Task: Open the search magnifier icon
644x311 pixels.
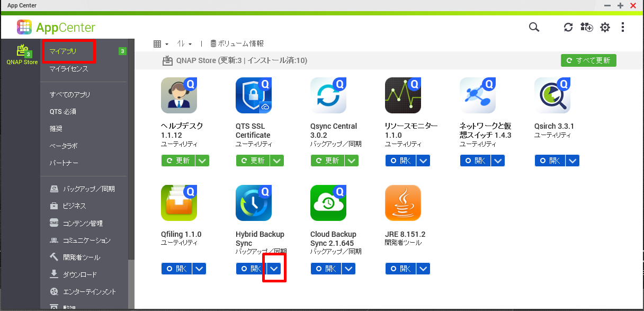Action: pyautogui.click(x=534, y=27)
